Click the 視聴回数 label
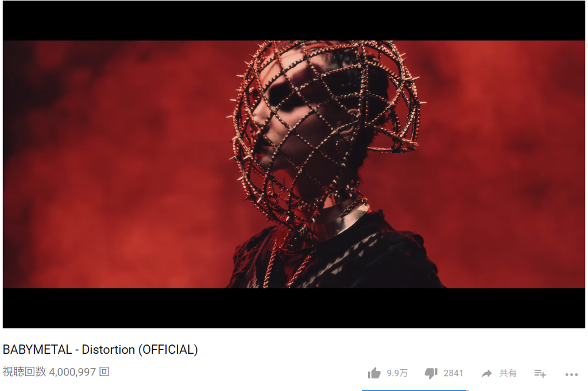Screen dimensions: 588x391 (x=24, y=371)
